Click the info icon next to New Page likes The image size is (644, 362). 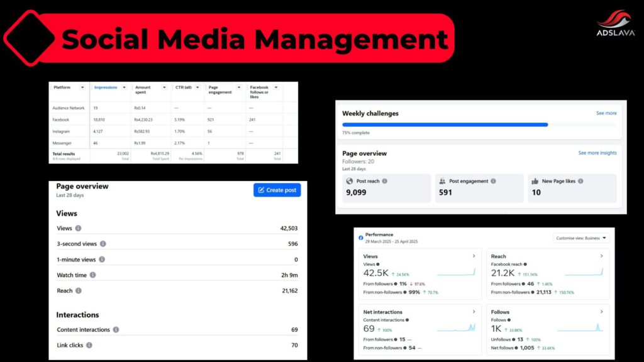pyautogui.click(x=580, y=181)
